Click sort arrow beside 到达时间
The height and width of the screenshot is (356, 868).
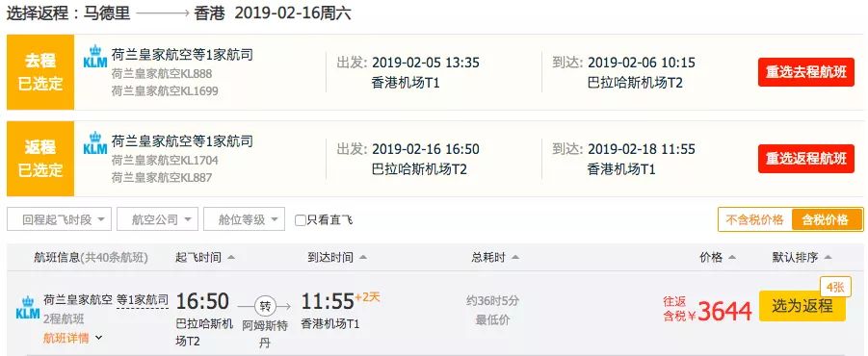point(363,258)
